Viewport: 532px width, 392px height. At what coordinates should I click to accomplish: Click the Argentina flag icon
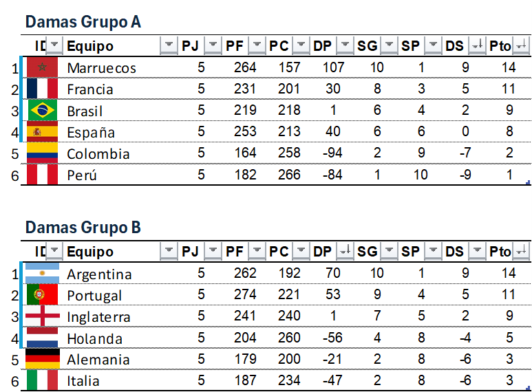(43, 274)
